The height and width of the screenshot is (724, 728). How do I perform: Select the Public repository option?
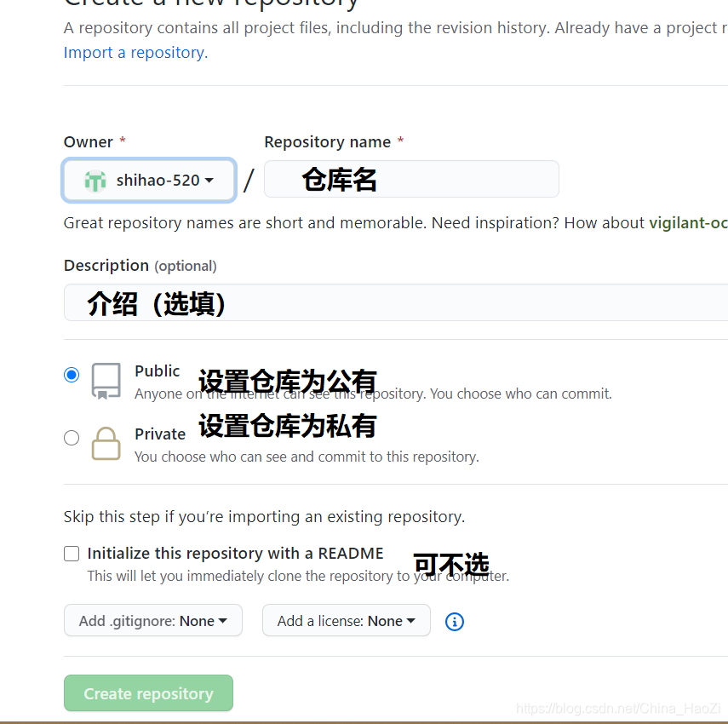tap(72, 374)
